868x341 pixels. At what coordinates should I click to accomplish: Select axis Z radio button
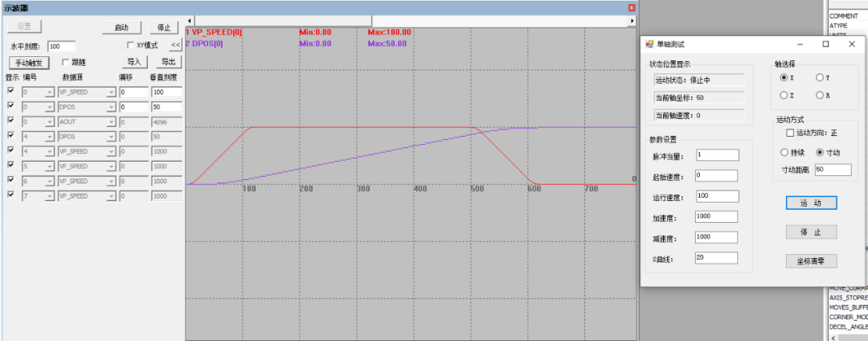784,96
